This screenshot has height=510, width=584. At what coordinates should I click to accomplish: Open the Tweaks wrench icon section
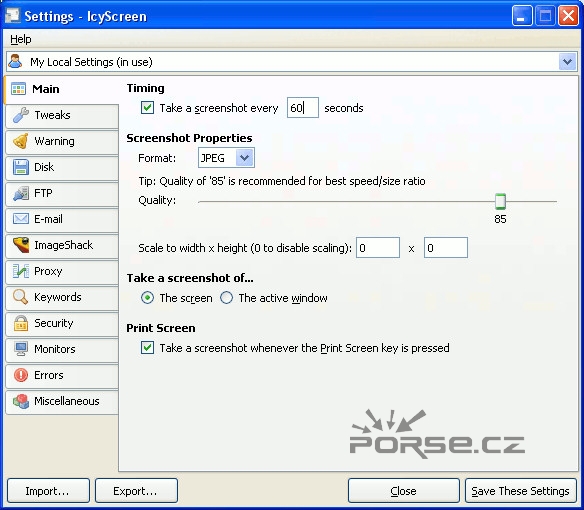click(x=21, y=115)
